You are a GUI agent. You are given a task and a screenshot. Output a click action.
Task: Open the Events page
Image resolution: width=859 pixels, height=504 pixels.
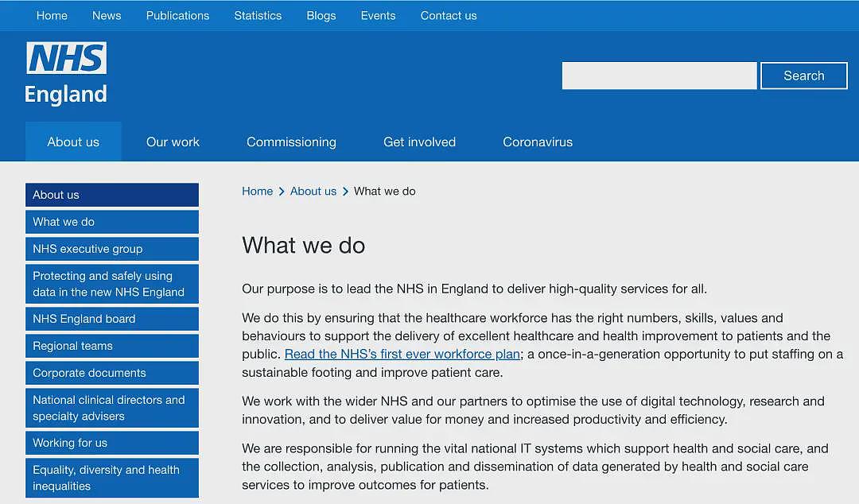click(x=378, y=16)
